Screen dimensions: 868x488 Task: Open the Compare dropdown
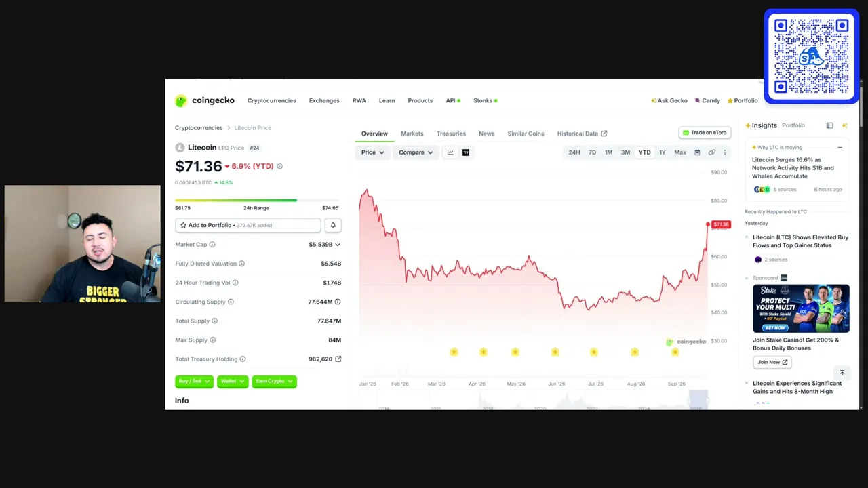[416, 152]
